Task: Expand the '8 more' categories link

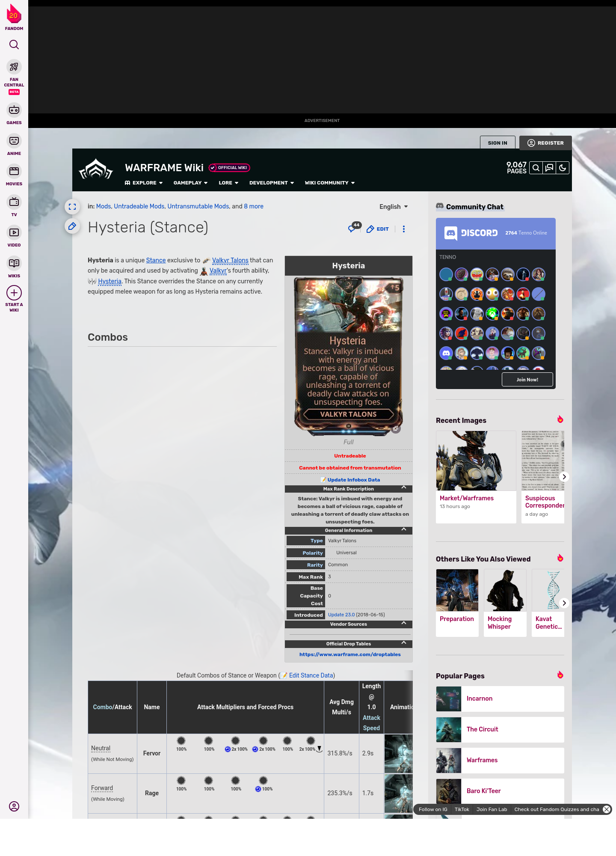Action: 254,206
